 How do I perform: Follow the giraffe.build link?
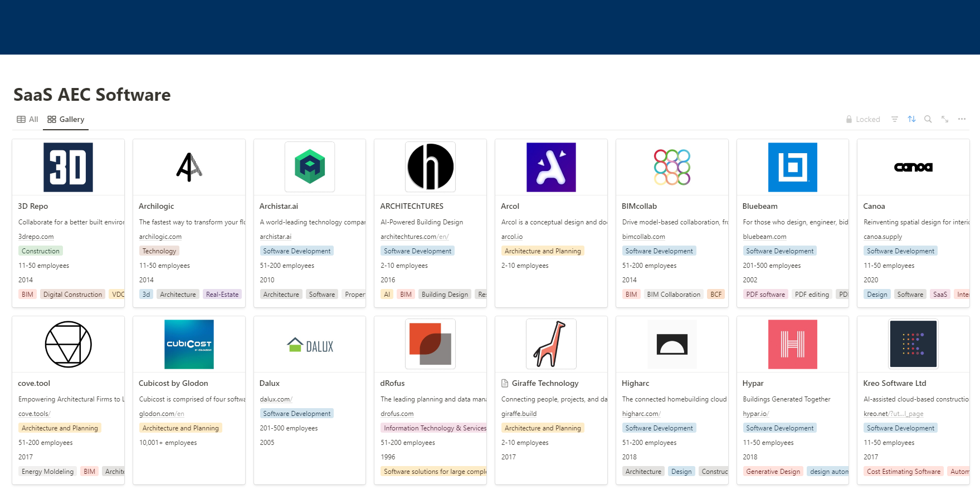pos(519,414)
